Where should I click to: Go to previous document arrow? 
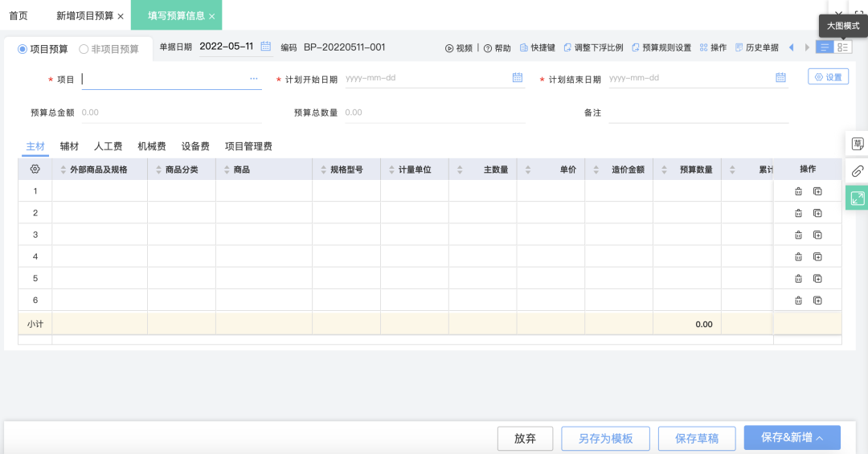coord(792,47)
